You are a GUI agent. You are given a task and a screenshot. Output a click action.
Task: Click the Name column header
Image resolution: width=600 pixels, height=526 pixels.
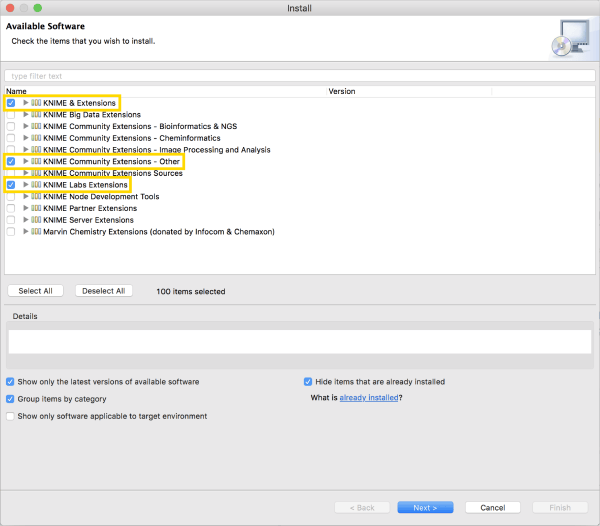pyautogui.click(x=165, y=91)
